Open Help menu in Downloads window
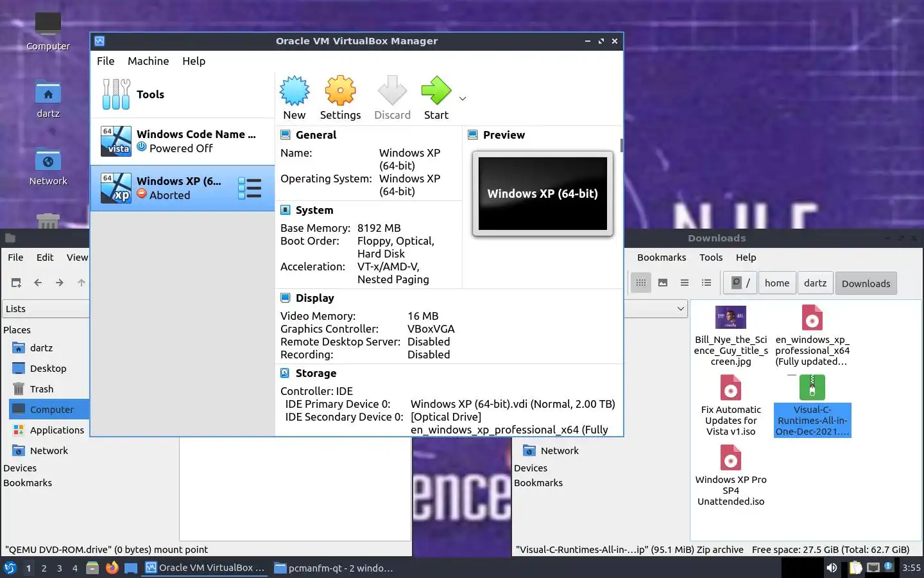 point(746,257)
